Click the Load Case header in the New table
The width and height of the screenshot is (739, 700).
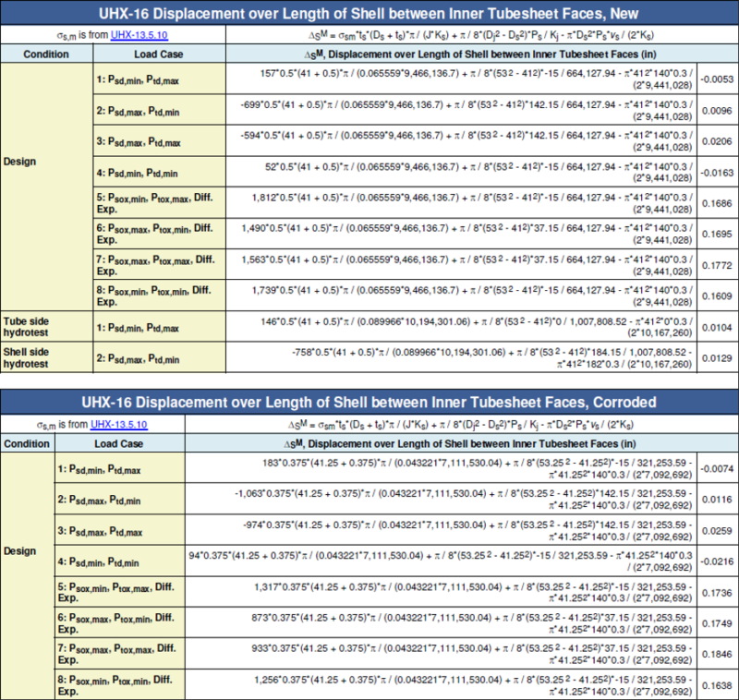(142, 54)
